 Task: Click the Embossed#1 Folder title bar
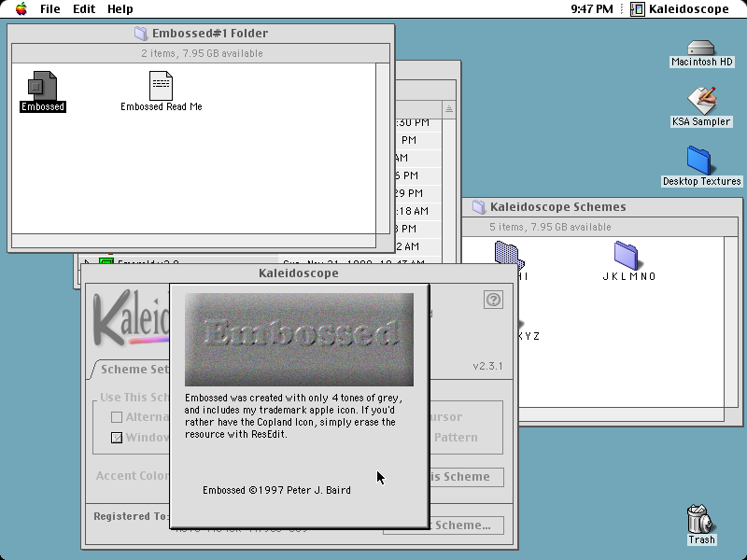tap(201, 34)
